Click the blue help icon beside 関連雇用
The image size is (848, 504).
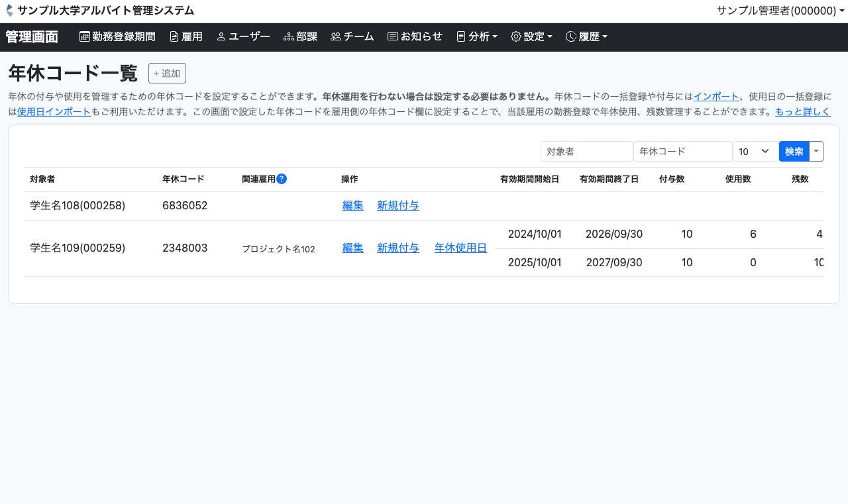tap(282, 179)
